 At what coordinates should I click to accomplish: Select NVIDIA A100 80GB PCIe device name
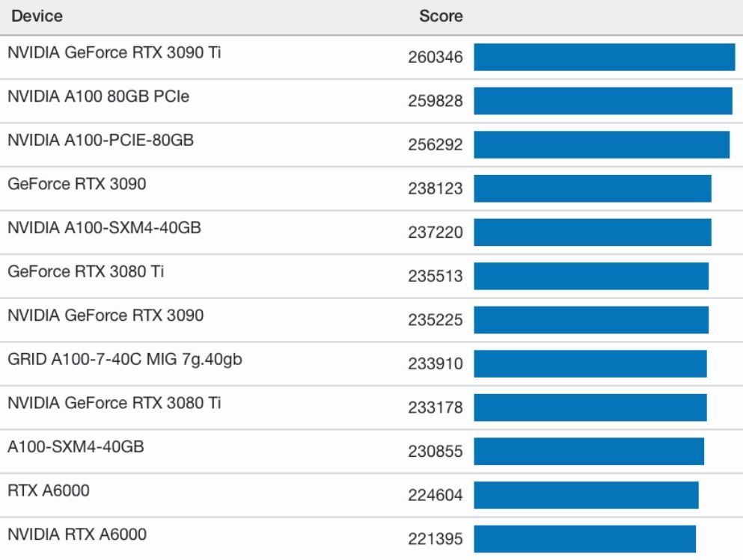(x=99, y=96)
